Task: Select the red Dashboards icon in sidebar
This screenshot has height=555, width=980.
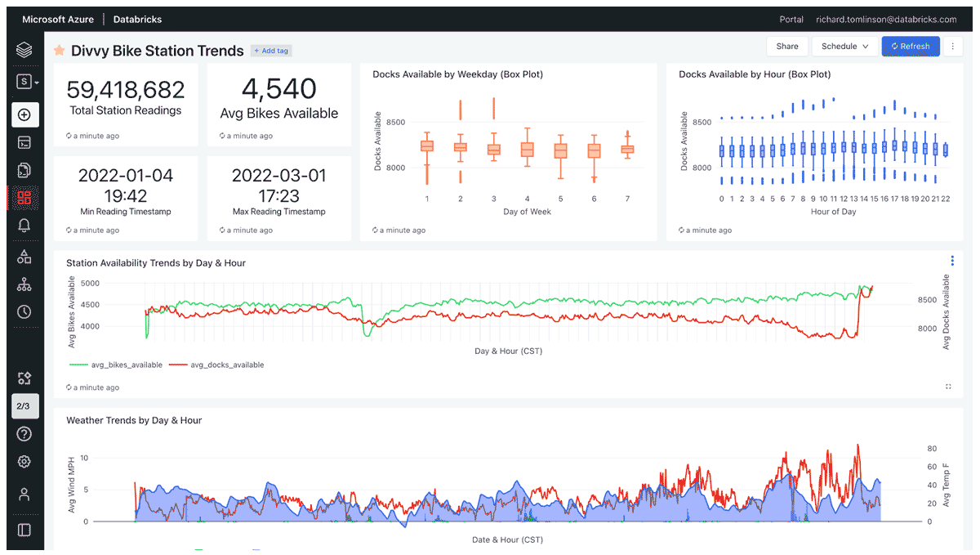Action: pyautogui.click(x=24, y=197)
